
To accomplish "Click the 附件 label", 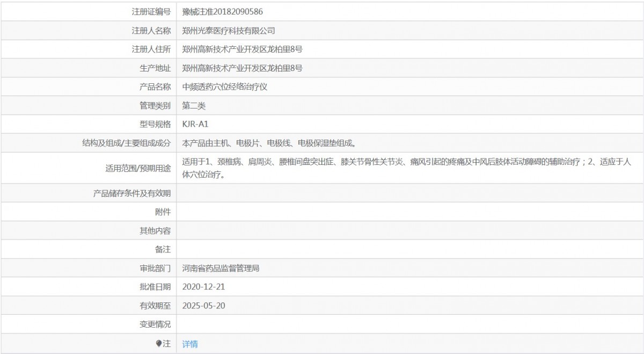I will click(x=163, y=212).
